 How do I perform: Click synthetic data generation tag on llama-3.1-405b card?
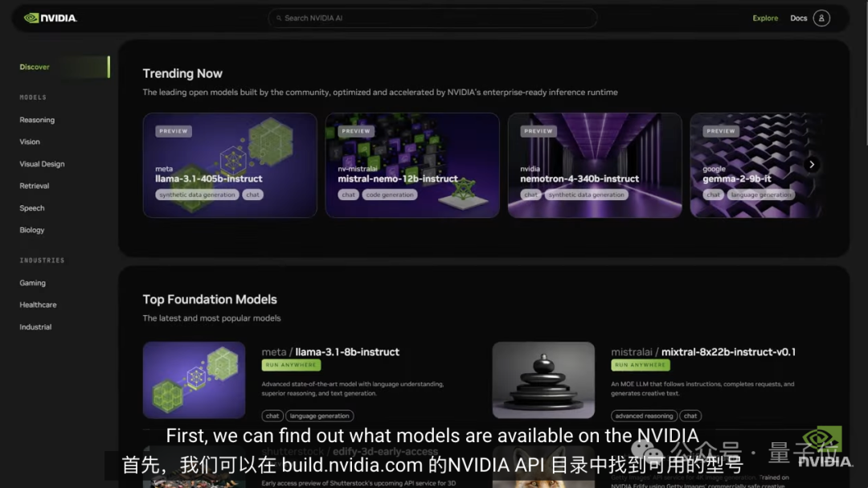click(x=197, y=195)
